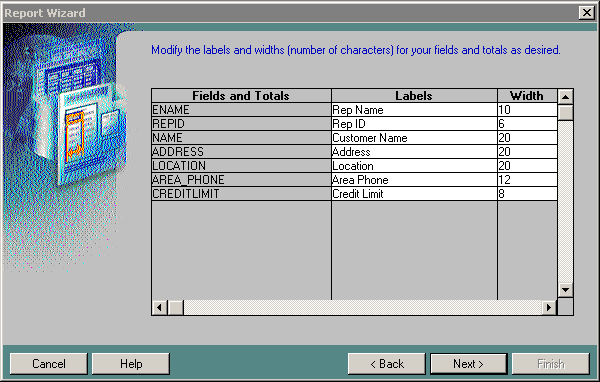Select the width field for NAME row
Screen dimensions: 600x382
527,138
